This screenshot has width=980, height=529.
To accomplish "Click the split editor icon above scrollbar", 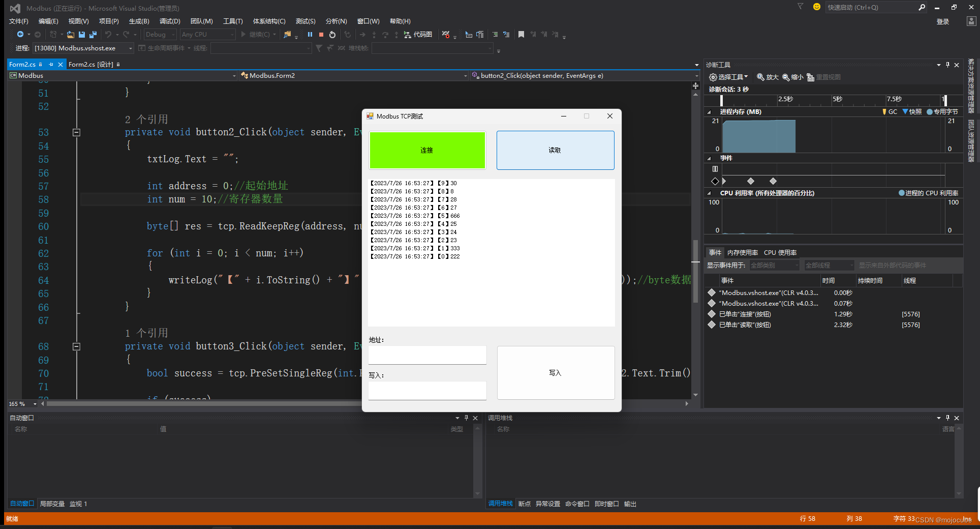I will (695, 86).
